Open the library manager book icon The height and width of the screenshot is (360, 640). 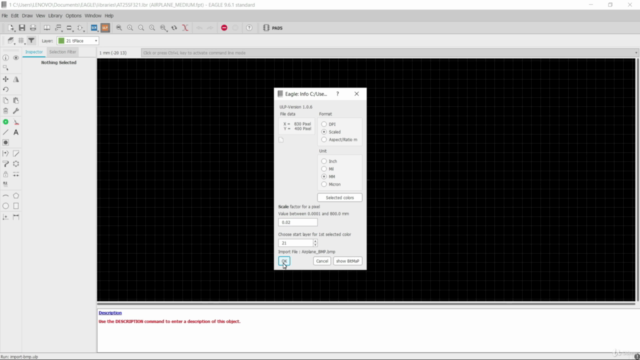point(47,28)
